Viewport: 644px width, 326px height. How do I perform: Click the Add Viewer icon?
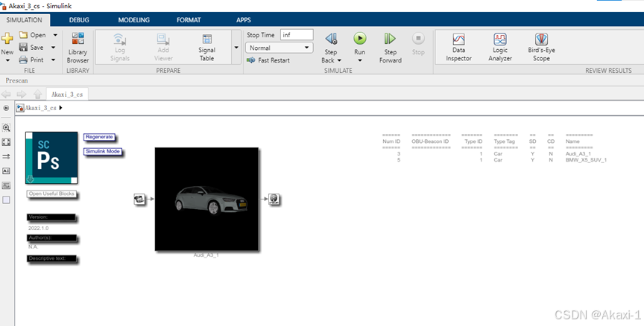(163, 39)
